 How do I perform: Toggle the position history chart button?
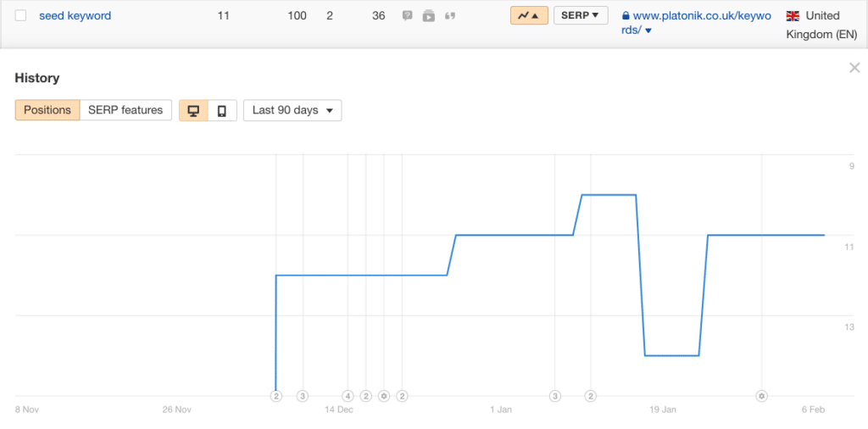529,15
